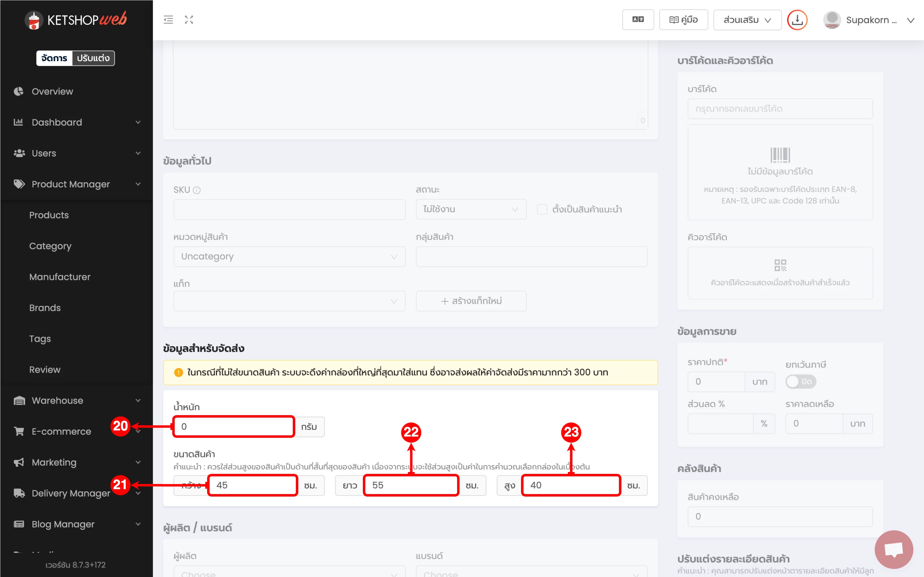The width and height of the screenshot is (924, 577).
Task: Expand the Blog Manager menu chevron
Action: 138,524
